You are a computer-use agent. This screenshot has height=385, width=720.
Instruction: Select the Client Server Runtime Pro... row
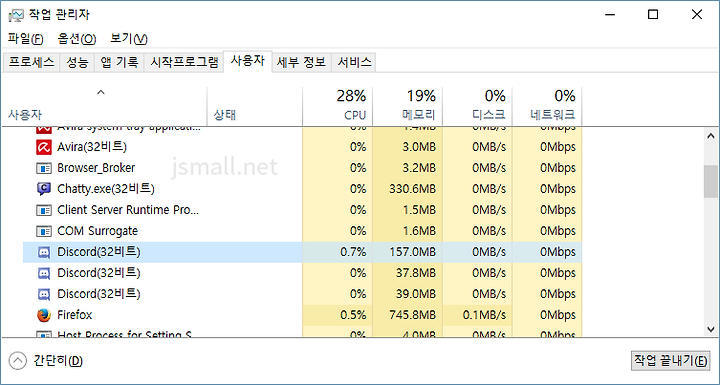pos(128,210)
